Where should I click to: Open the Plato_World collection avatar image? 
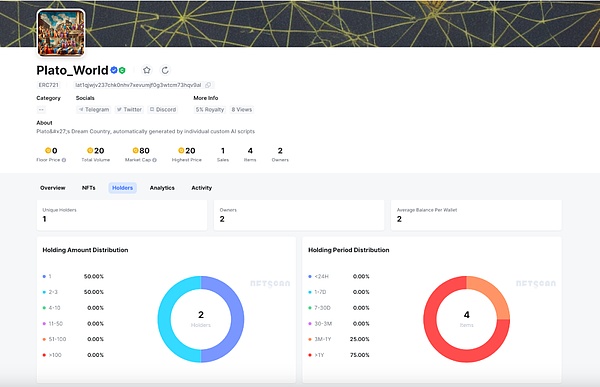61,33
